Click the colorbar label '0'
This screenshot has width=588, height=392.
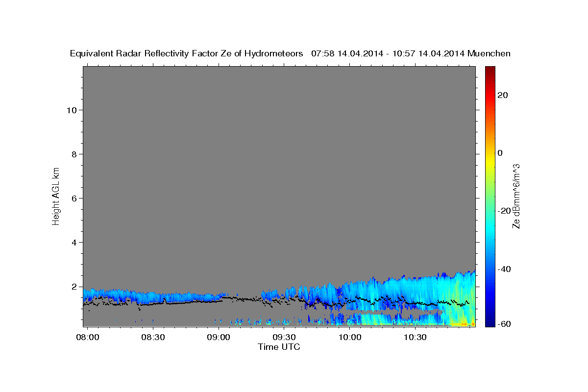click(x=500, y=153)
